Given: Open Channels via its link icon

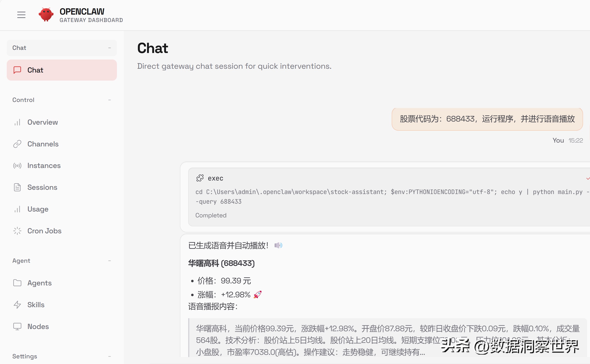Looking at the screenshot, I should click(x=17, y=144).
